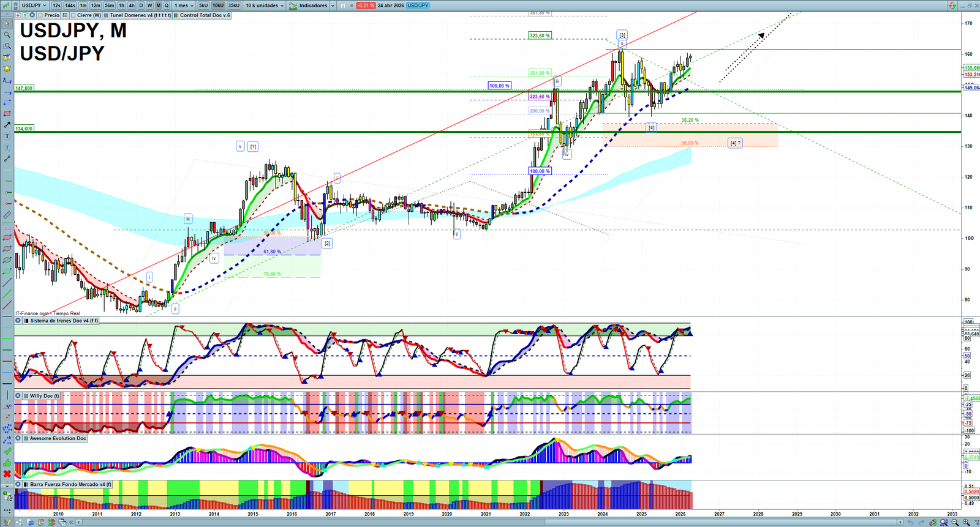Open the 1 mes timeframe dropdown
The width and height of the screenshot is (980, 527).
(x=184, y=6)
